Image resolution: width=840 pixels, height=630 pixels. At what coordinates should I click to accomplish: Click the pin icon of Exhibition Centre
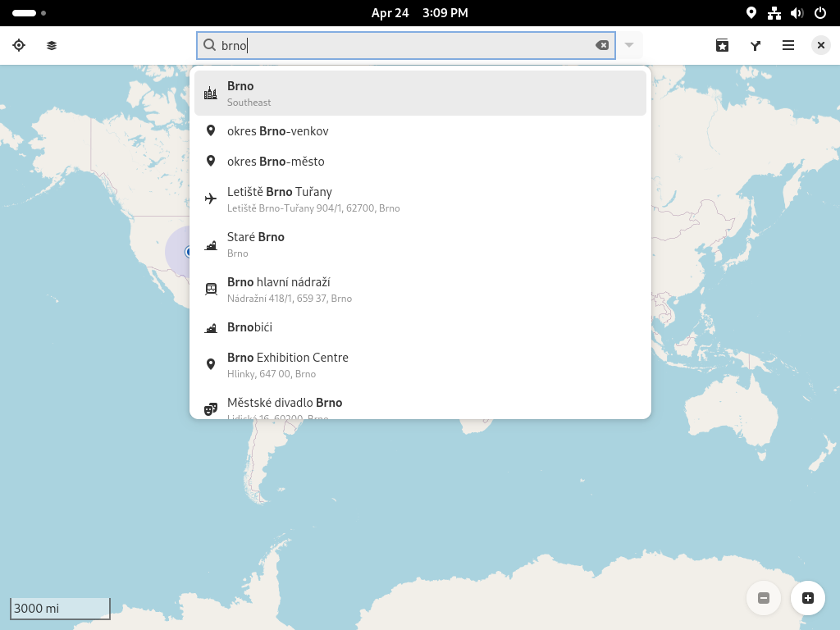211,364
